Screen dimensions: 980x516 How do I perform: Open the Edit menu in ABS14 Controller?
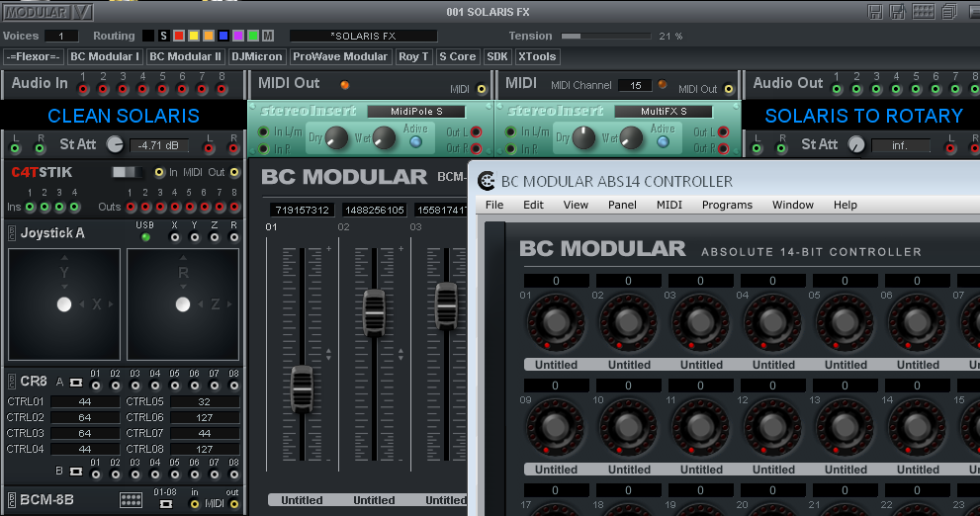pyautogui.click(x=533, y=205)
